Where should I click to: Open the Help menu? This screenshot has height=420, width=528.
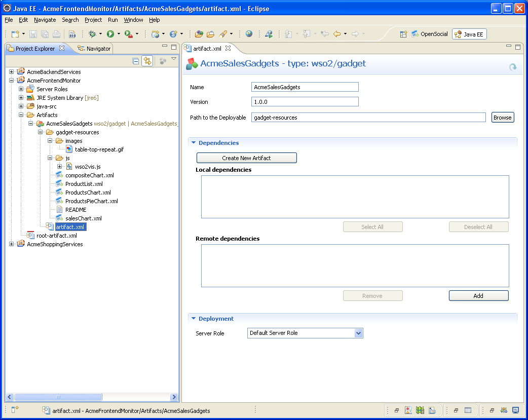(x=154, y=20)
